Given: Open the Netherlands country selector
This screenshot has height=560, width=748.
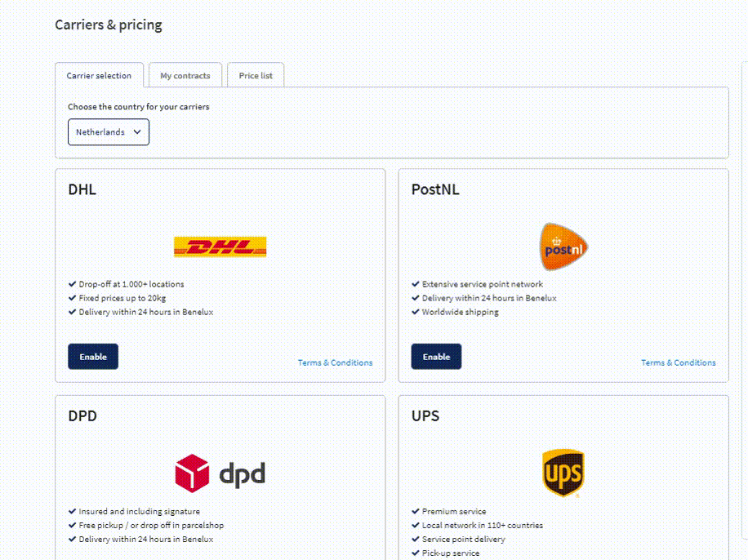Looking at the screenshot, I should tap(109, 132).
